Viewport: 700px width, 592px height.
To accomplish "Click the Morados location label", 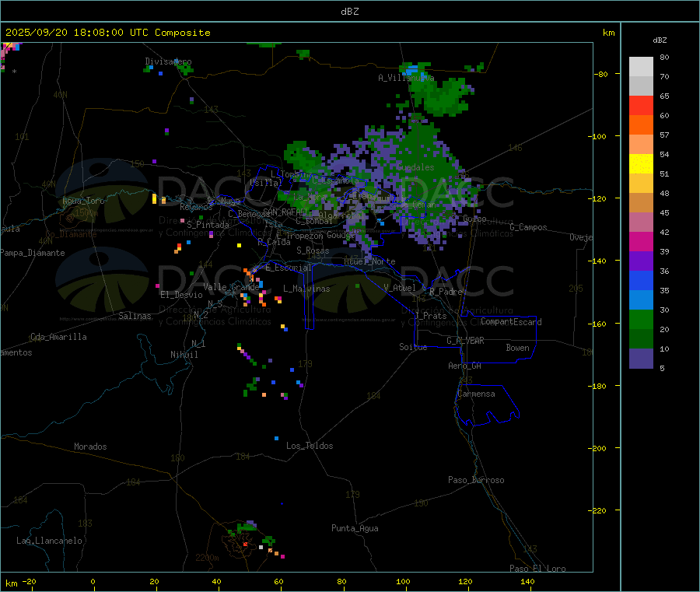I will tap(90, 447).
